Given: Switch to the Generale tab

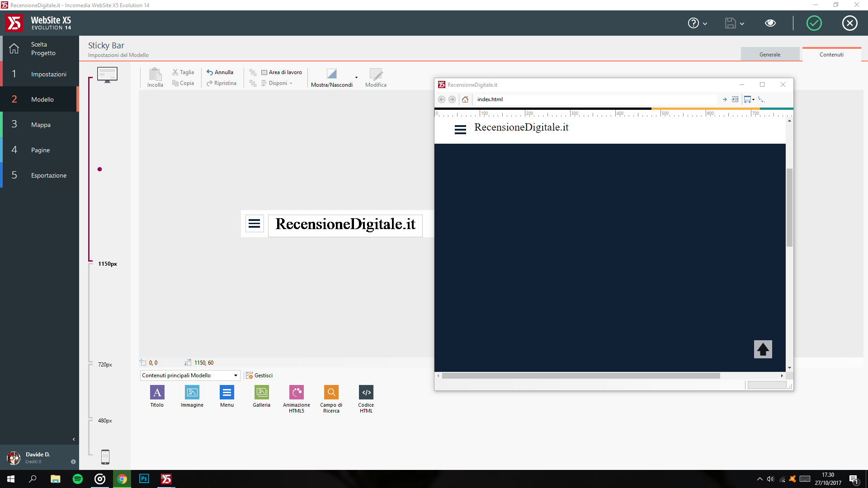Looking at the screenshot, I should pos(770,54).
